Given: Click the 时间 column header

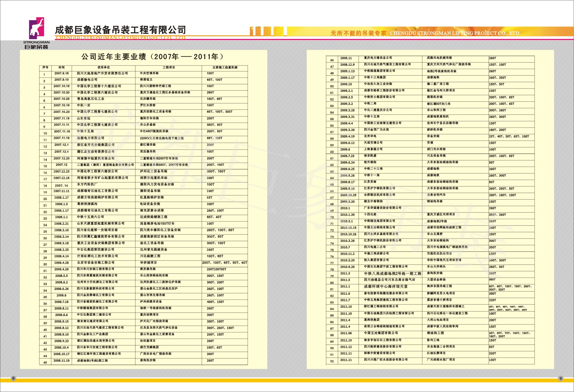Looking at the screenshot, I should (61, 67).
